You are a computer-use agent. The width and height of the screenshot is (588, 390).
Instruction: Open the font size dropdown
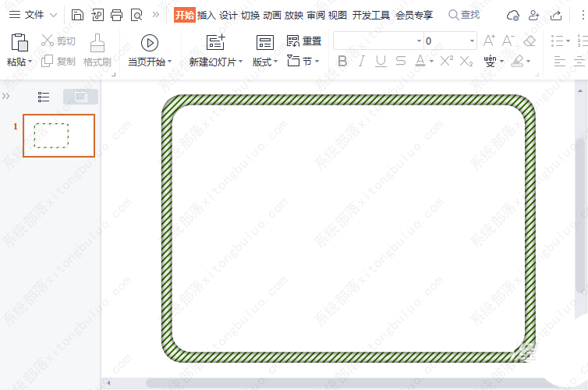[x=472, y=41]
